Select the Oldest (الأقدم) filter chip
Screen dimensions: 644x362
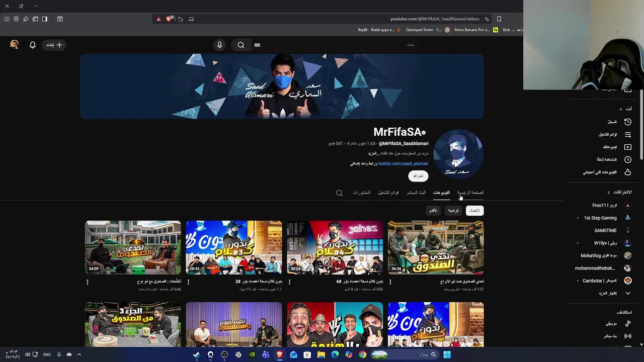(x=433, y=211)
